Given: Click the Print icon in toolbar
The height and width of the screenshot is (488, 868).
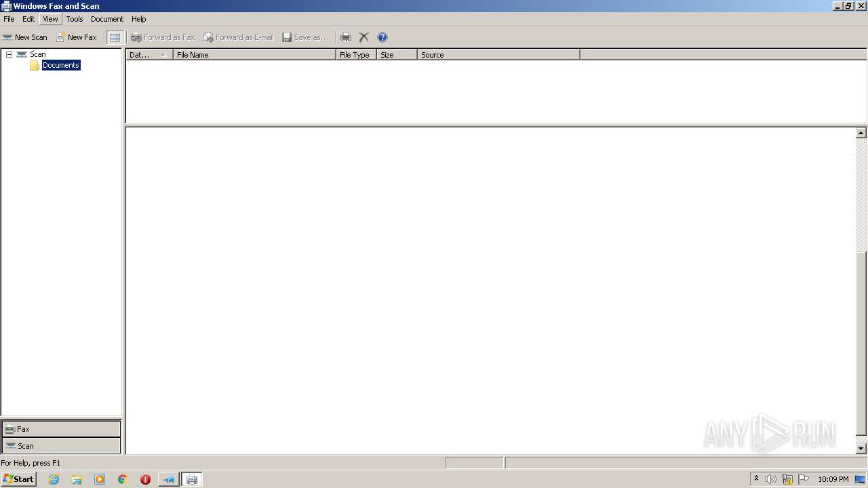Looking at the screenshot, I should tap(346, 37).
